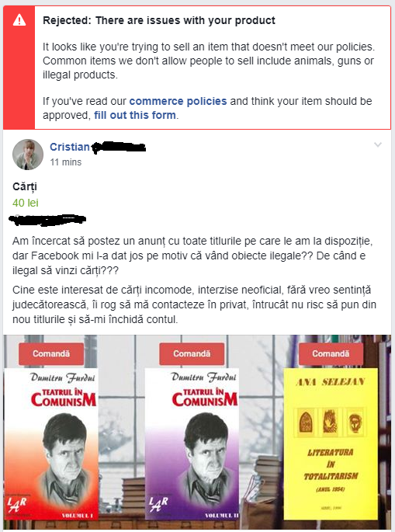Viewport: 395px width, 532px height.
Task: Click Comandă above the yellow Ana Selejan book
Action: coord(331,354)
